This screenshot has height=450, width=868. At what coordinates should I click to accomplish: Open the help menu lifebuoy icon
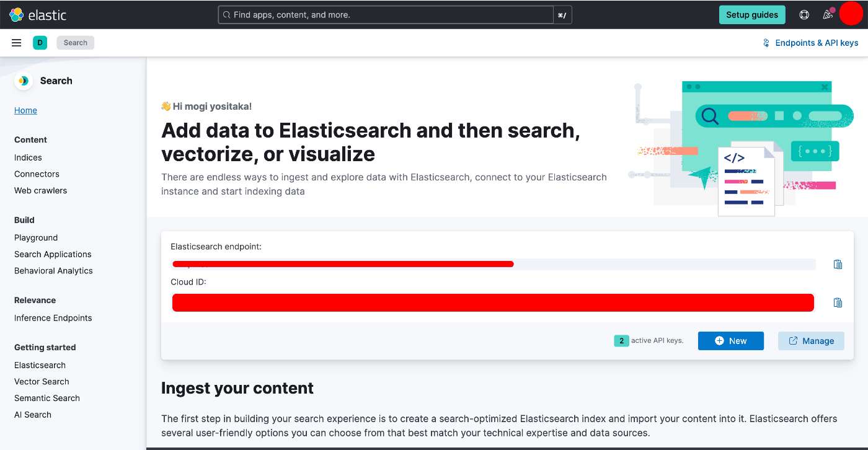804,15
